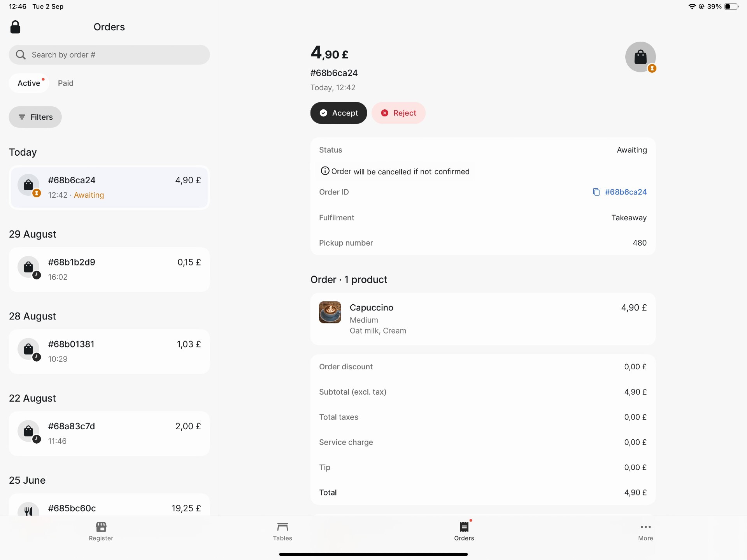This screenshot has height=560, width=747.
Task: Reject order #68b6ca24
Action: [x=398, y=113]
